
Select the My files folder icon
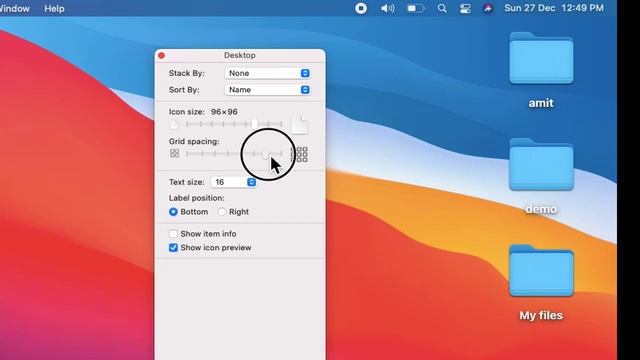click(541, 271)
